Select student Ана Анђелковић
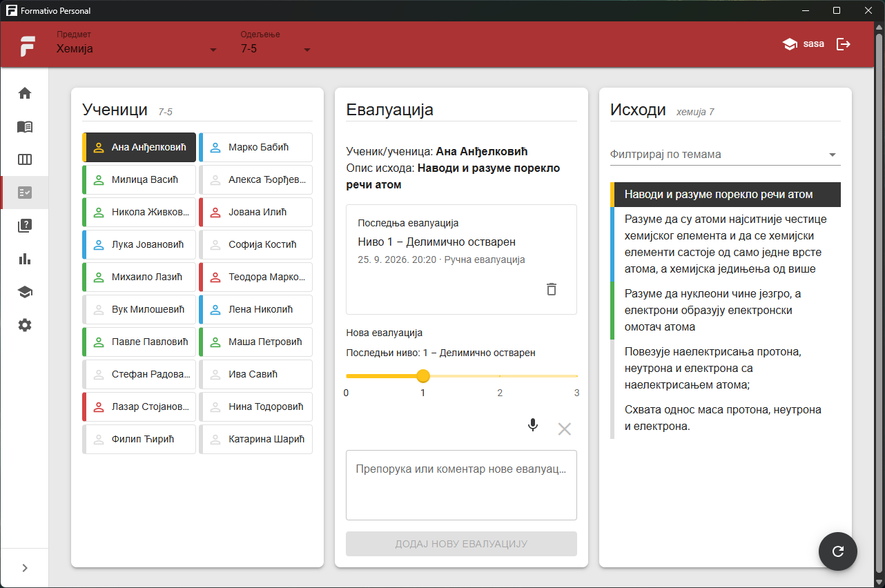885x588 pixels. [139, 147]
